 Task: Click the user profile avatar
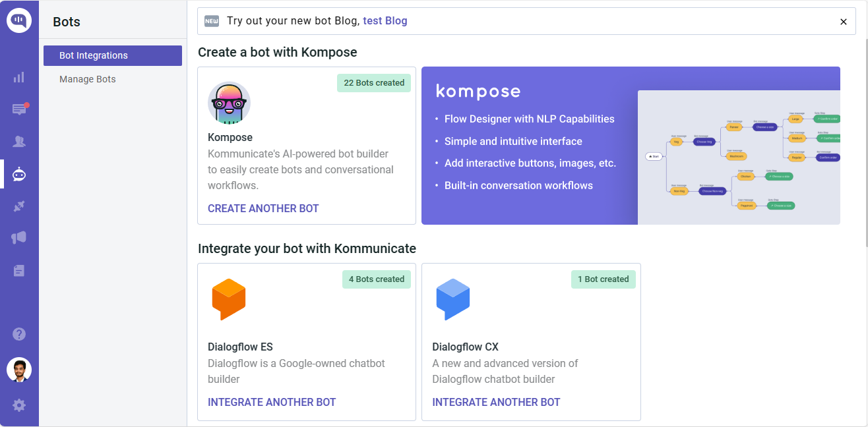pyautogui.click(x=19, y=370)
